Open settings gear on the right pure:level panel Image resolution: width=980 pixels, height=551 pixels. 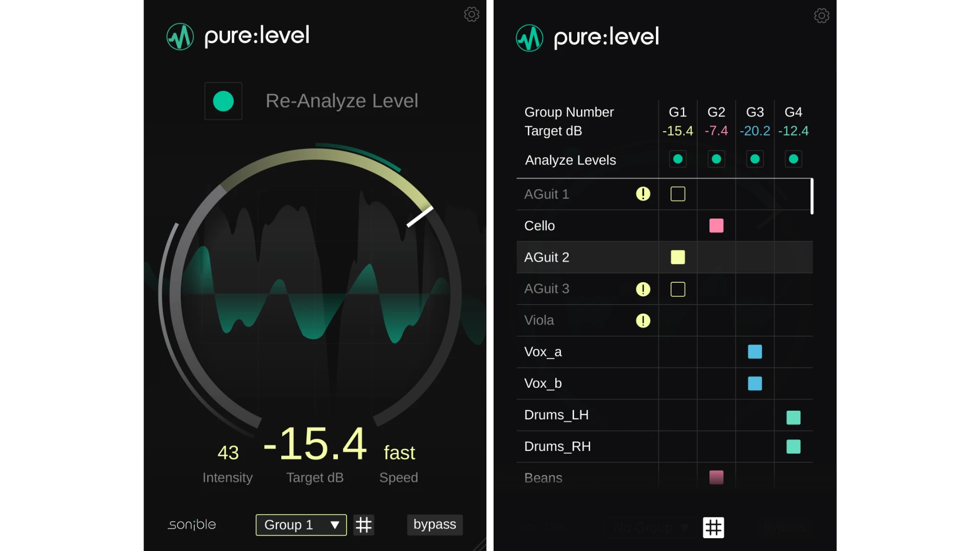821,16
